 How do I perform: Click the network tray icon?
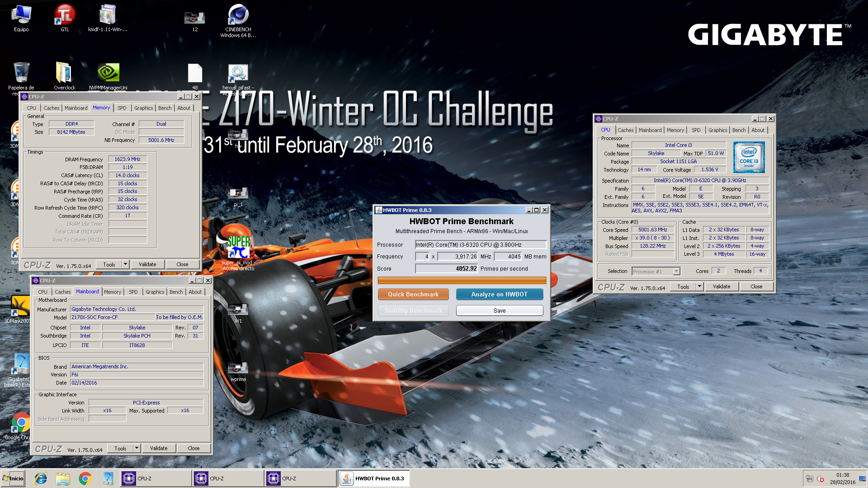pyautogui.click(x=809, y=479)
